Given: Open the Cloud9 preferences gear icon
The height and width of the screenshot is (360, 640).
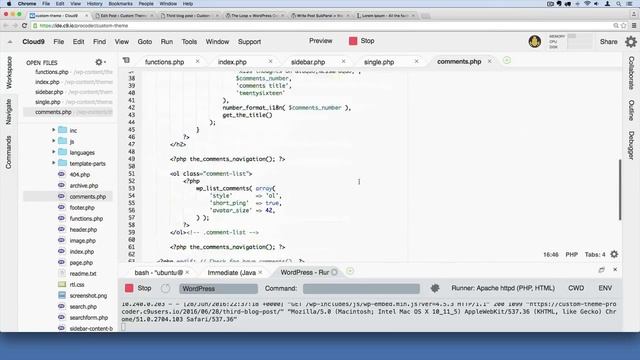Looking at the screenshot, I should coord(631,42).
